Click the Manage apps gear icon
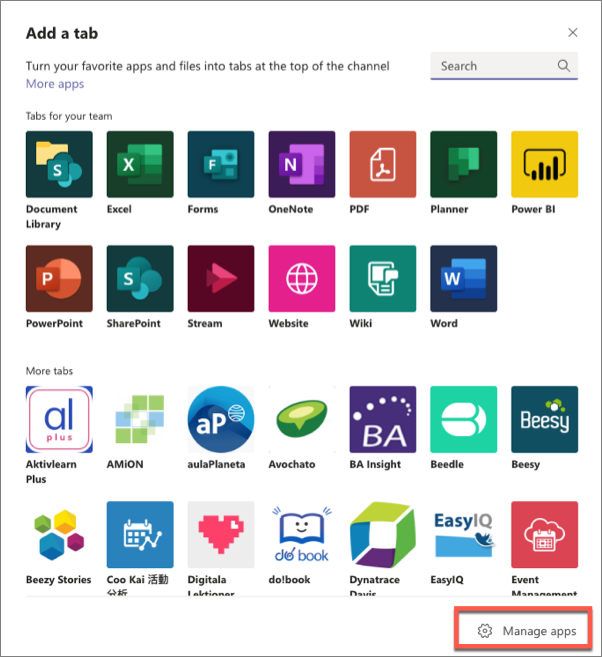Image resolution: width=602 pixels, height=657 pixels. (485, 631)
